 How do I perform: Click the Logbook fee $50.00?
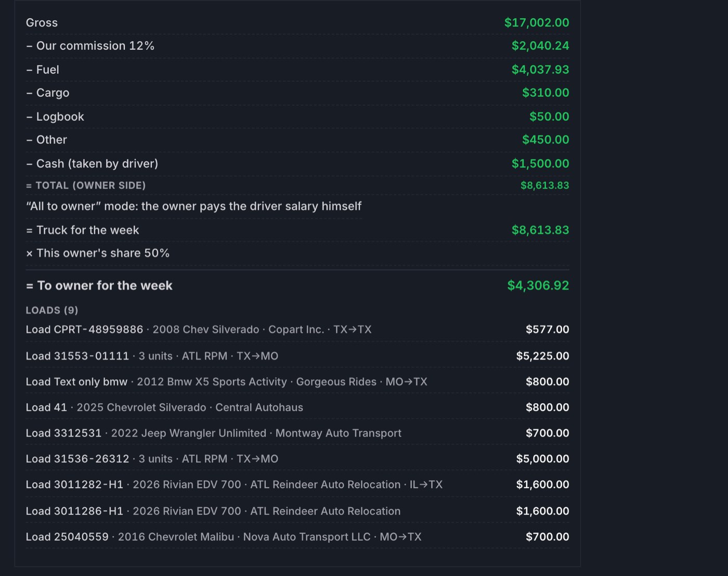click(x=549, y=117)
